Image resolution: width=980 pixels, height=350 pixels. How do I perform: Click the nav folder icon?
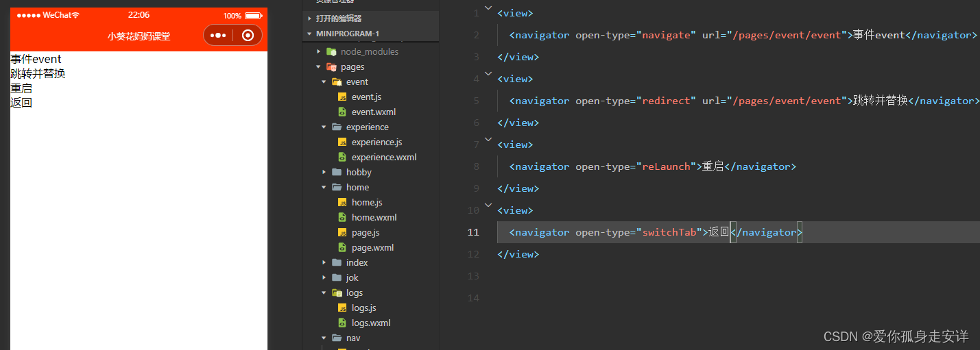click(x=337, y=338)
